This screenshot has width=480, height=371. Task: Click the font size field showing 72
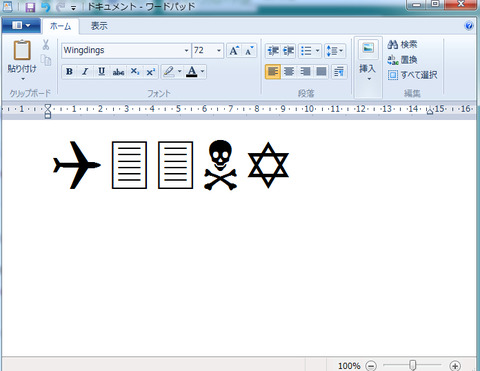204,50
